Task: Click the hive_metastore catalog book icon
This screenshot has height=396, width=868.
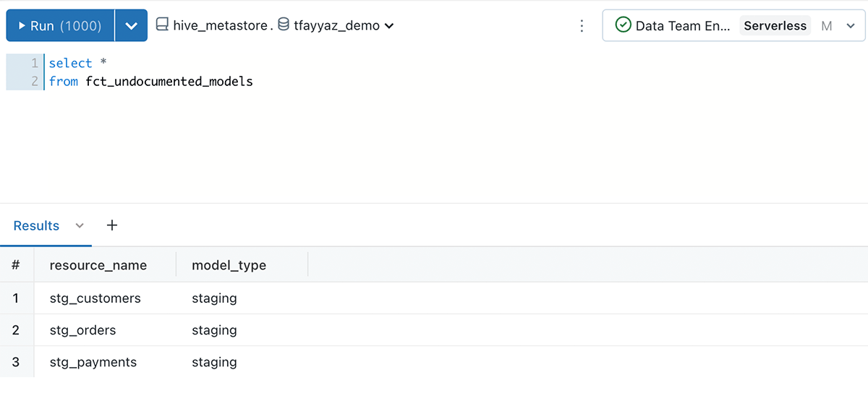Action: point(162,25)
